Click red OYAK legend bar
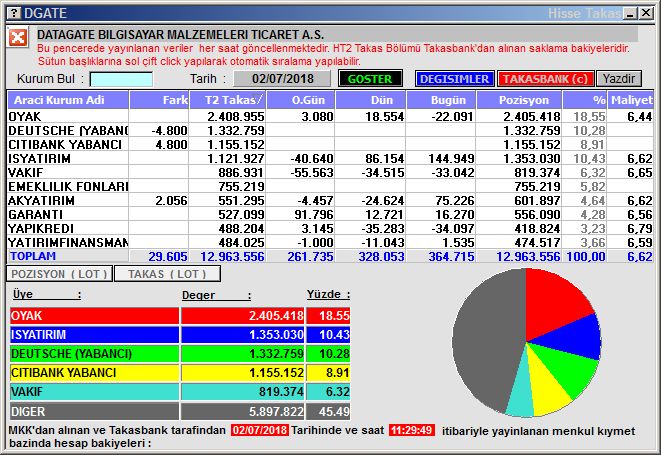Screen dimensions: 661x455 click(x=94, y=316)
